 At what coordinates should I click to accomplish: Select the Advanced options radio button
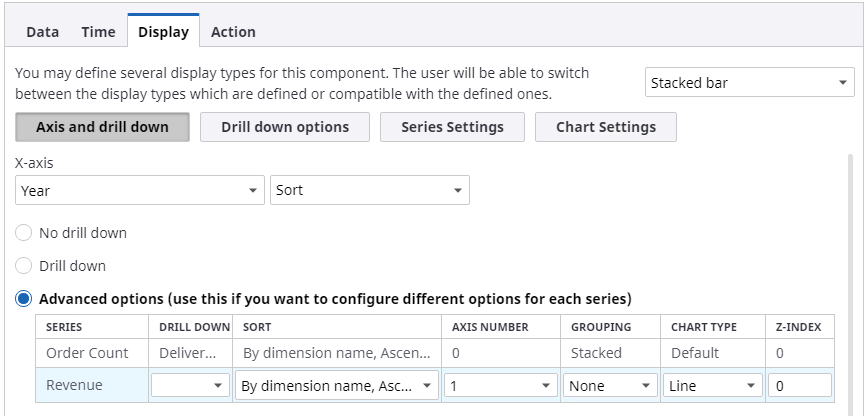(x=24, y=299)
